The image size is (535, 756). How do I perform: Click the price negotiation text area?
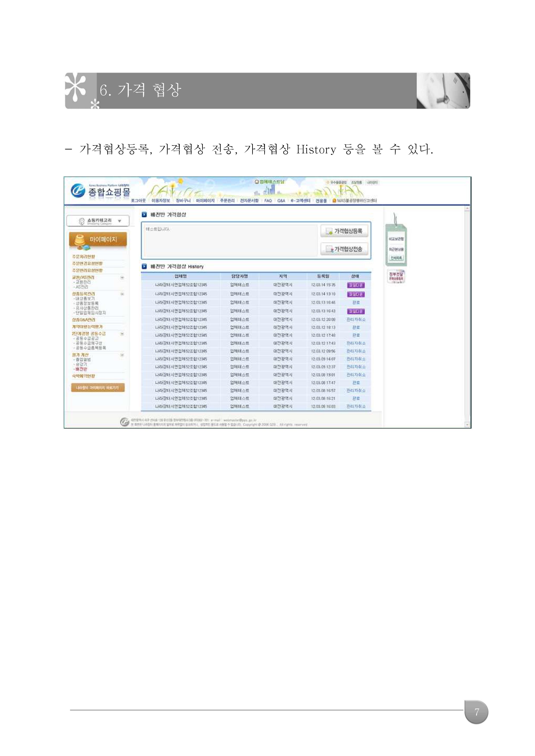click(231, 240)
